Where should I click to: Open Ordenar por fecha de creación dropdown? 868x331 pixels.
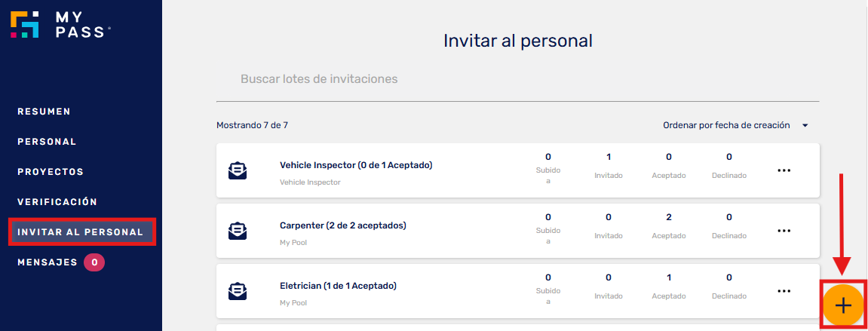(x=736, y=126)
